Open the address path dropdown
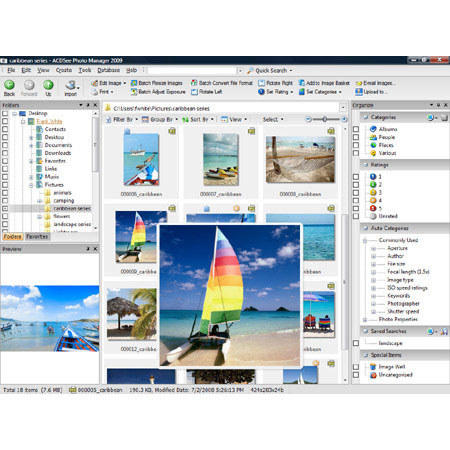Screen dimensions: 450x450 (343, 108)
